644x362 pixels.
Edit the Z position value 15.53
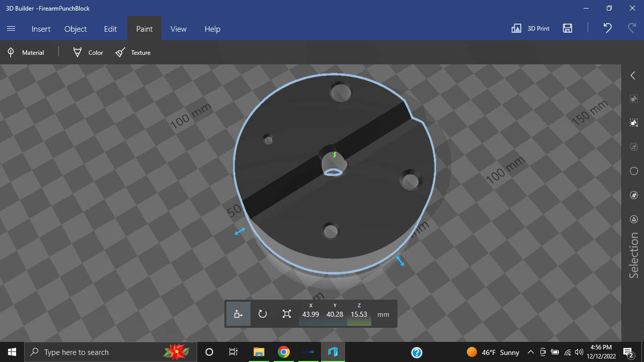click(359, 314)
